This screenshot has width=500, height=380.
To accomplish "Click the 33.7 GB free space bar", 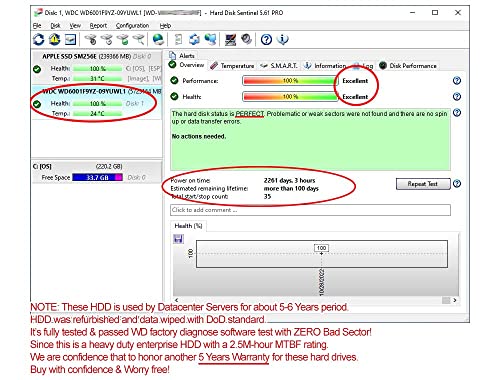I will pyautogui.click(x=97, y=178).
